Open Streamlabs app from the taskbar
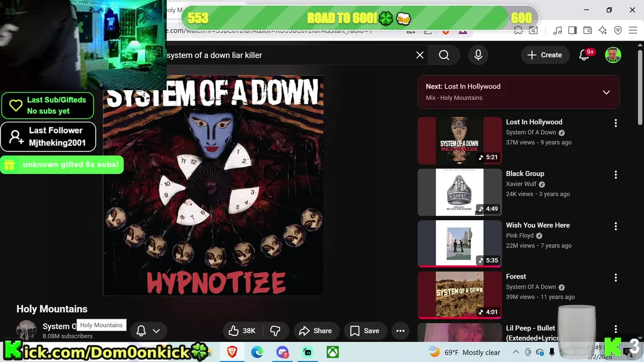644x362 pixels. click(x=307, y=352)
